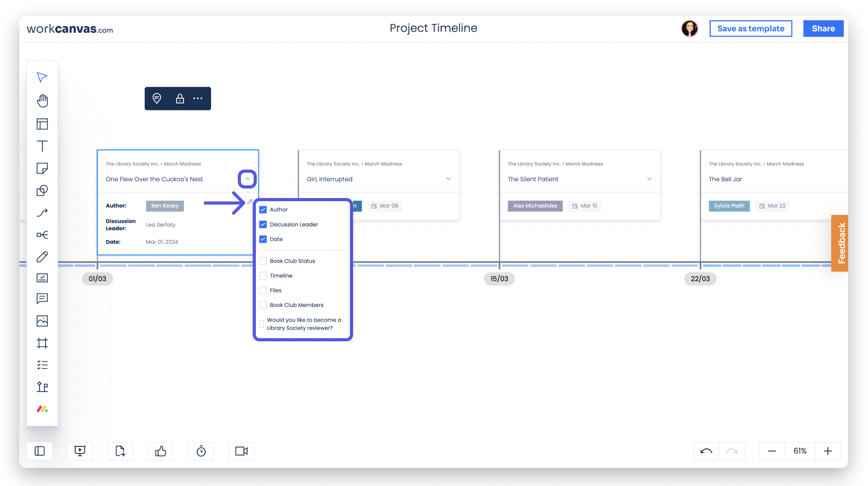Expand the Girl, Interrupted card details
The width and height of the screenshot is (868, 486).
pos(448,179)
